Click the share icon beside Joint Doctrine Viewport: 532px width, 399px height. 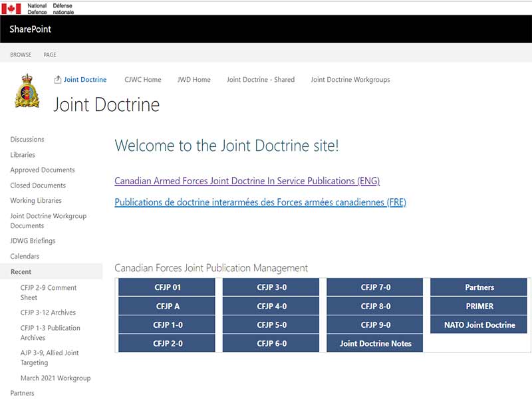57,80
